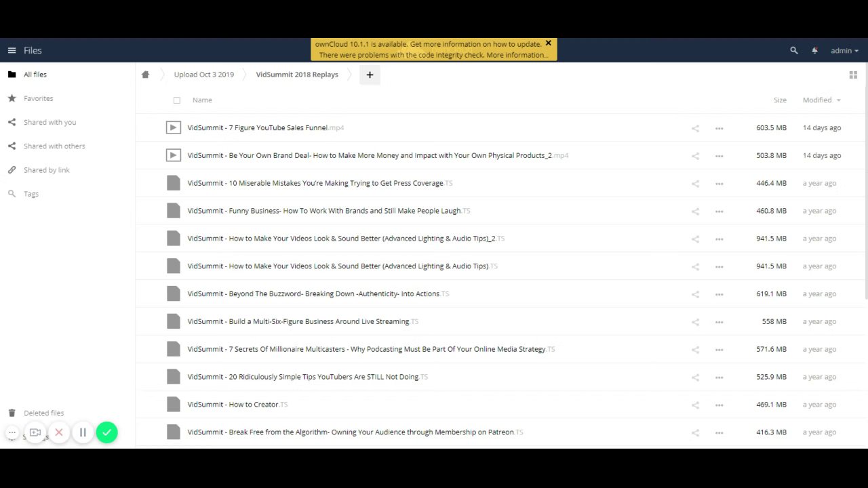Click the recorder camera icon
The height and width of the screenshot is (488, 868).
(x=35, y=432)
